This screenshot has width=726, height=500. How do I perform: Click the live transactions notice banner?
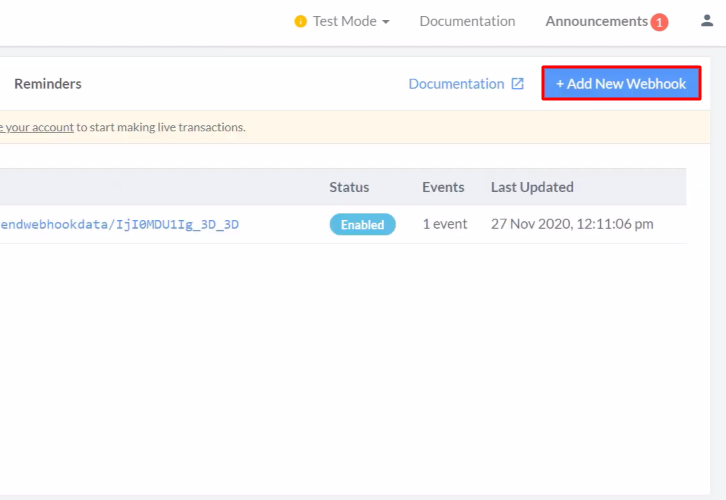point(400,127)
